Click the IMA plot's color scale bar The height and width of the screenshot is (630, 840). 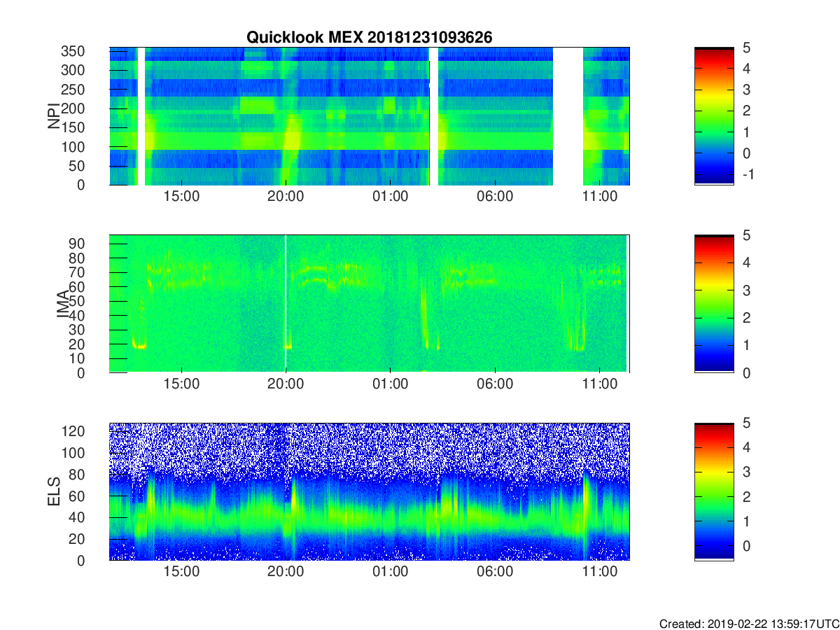[x=714, y=304]
